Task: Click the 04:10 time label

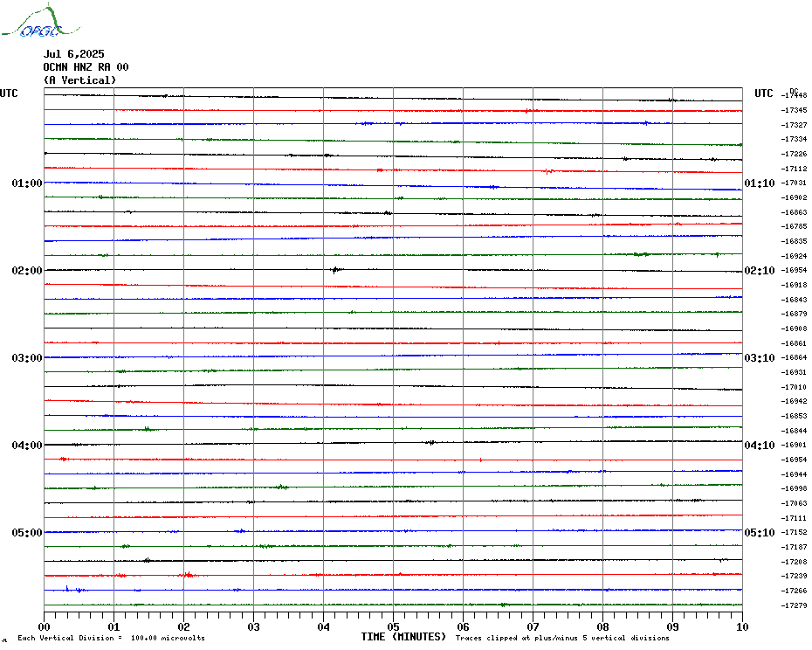Action: tap(760, 446)
